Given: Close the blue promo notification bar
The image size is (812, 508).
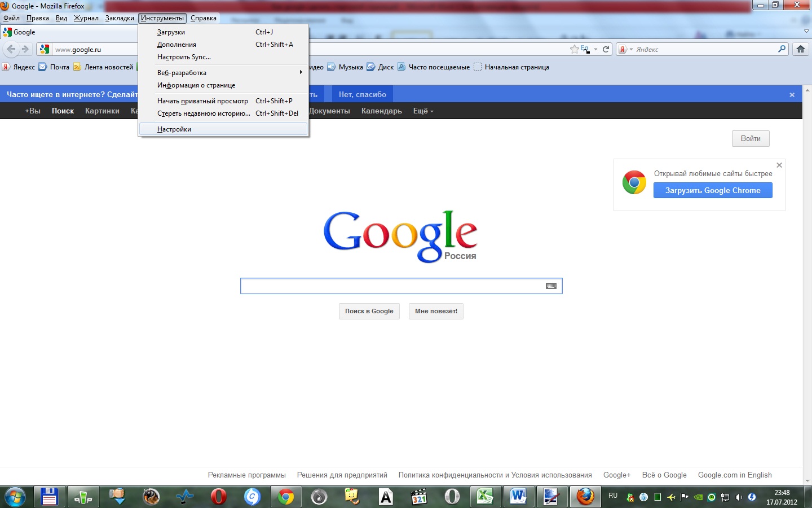Looking at the screenshot, I should pyautogui.click(x=792, y=95).
